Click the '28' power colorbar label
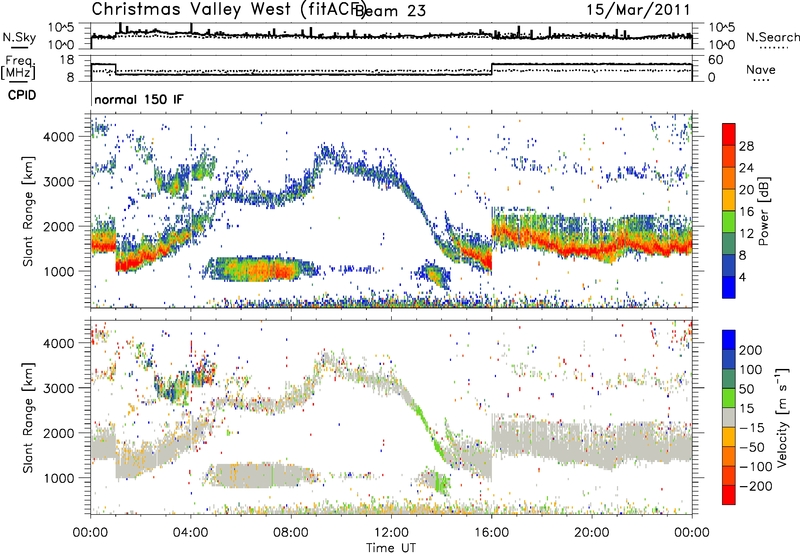The height and width of the screenshot is (554, 800). pyautogui.click(x=746, y=146)
